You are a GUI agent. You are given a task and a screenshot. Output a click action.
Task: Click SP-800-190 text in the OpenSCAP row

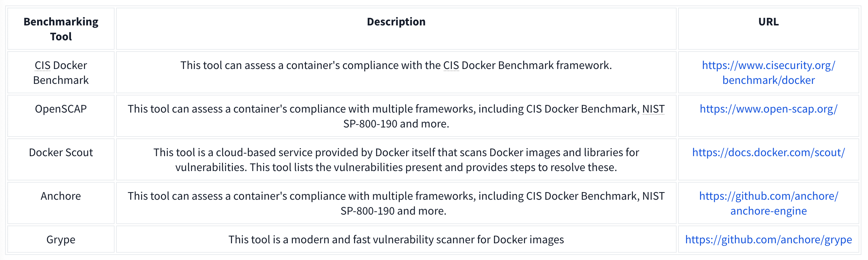coord(370,124)
